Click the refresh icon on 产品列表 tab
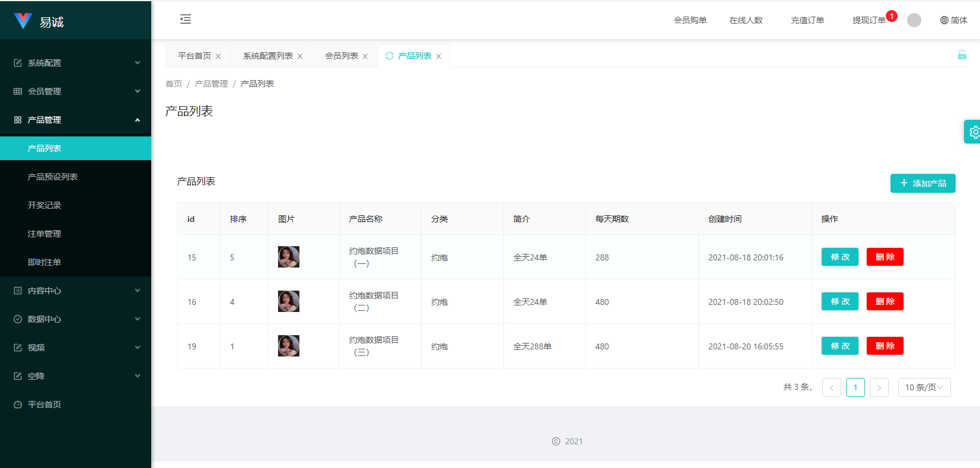Image resolution: width=980 pixels, height=468 pixels. [x=390, y=56]
